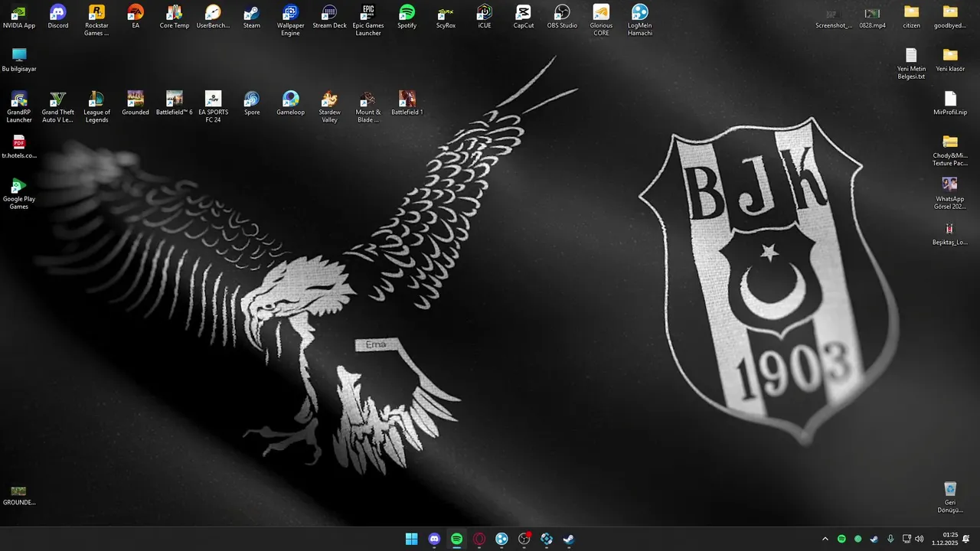The width and height of the screenshot is (980, 551).
Task: Select the WhatsApp Görsel image file
Action: point(950,194)
